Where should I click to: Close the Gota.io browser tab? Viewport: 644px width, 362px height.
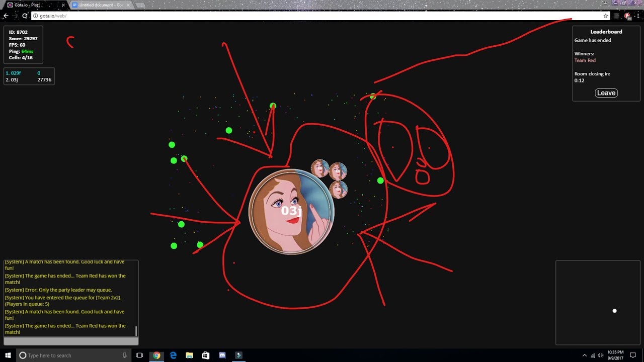(63, 5)
